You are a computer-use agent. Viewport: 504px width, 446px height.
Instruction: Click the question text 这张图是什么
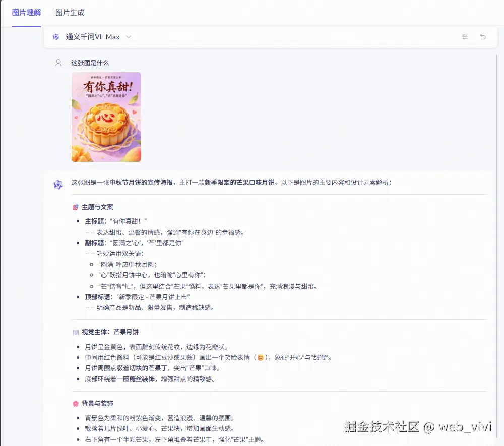pyautogui.click(x=91, y=63)
